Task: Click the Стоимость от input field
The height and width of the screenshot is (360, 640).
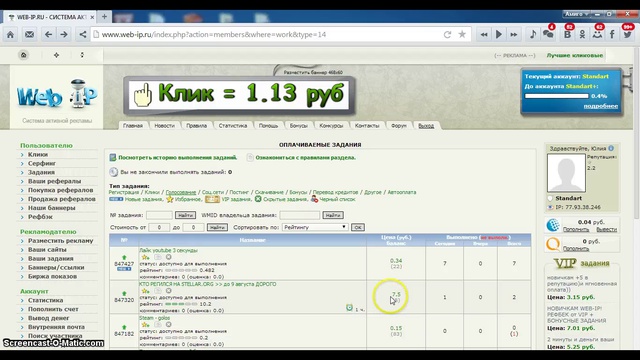Action: [159, 227]
